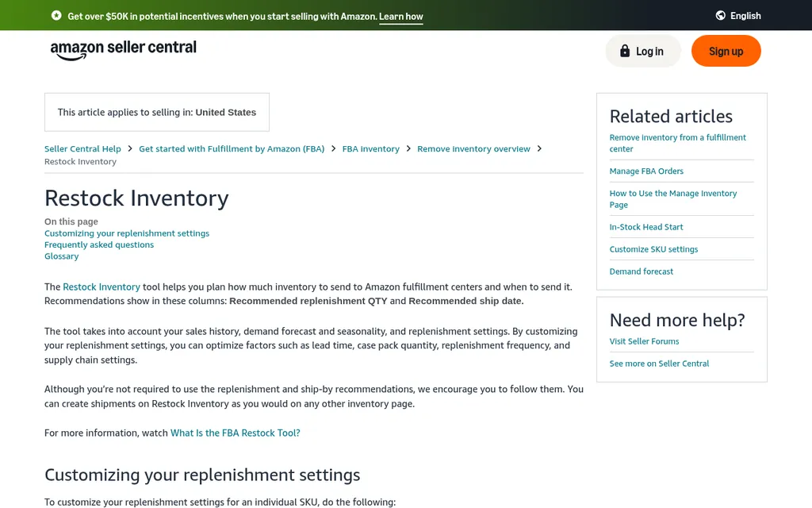Go to Remove inventory overview breadcrumb
The height and width of the screenshot is (508, 812).
[474, 148]
